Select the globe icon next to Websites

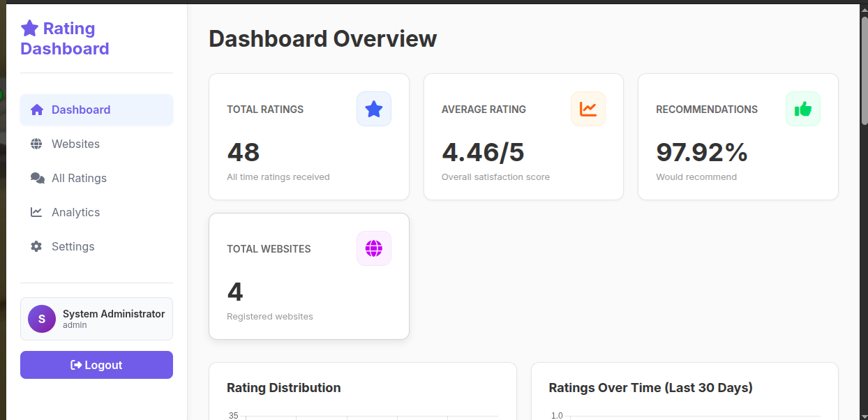pos(36,144)
